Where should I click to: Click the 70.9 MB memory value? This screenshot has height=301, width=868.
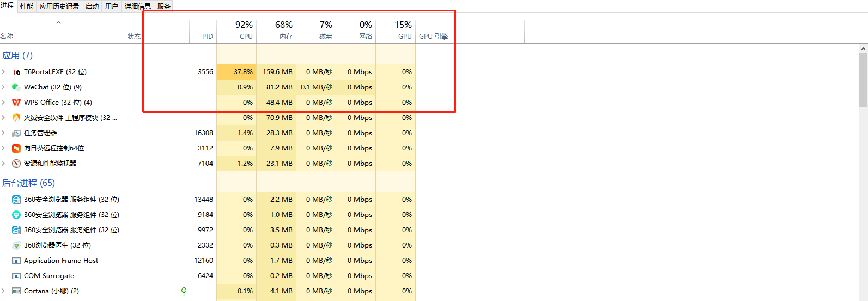tap(279, 118)
